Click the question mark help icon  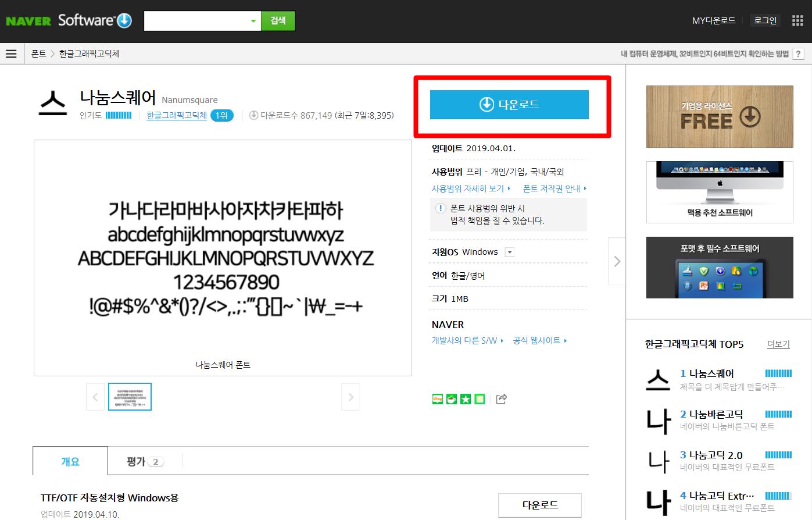click(799, 54)
